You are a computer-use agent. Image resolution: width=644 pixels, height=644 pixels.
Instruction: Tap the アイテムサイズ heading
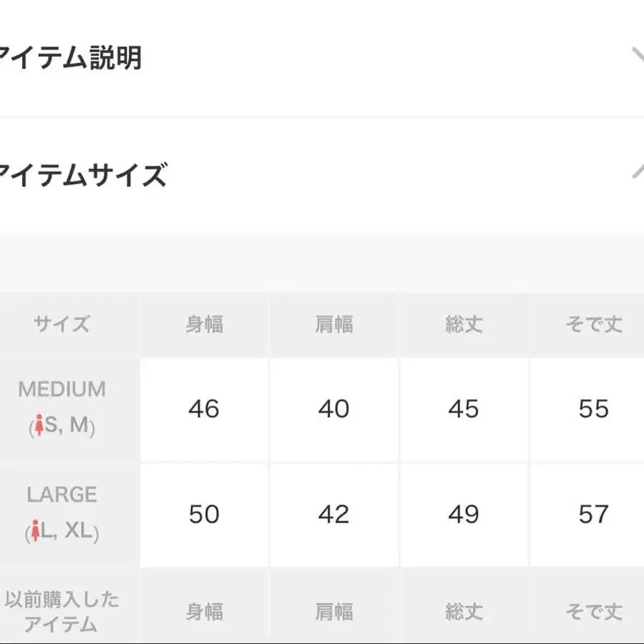point(82,174)
